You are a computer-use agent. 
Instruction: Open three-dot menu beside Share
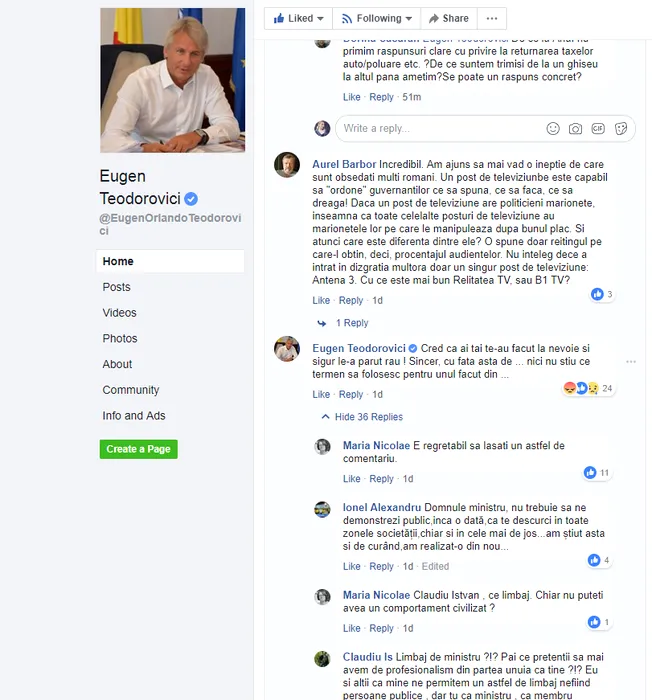click(492, 18)
